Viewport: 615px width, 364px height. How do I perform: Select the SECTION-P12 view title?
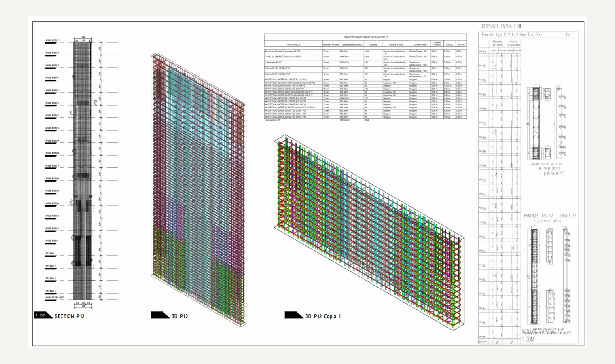click(x=70, y=316)
